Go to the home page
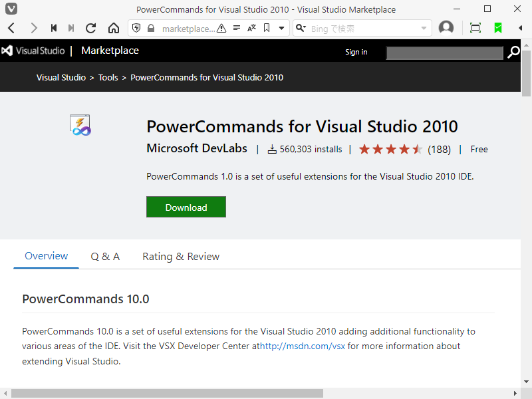532x399 pixels. click(x=114, y=28)
